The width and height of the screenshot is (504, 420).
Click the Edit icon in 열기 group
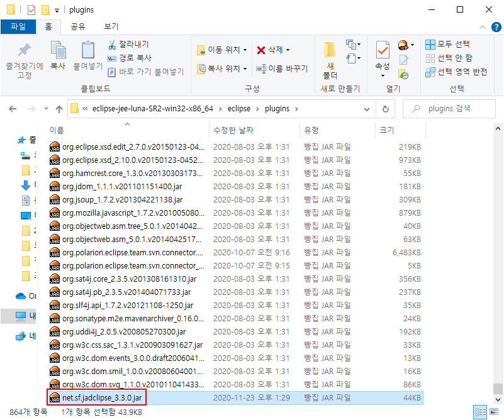click(403, 60)
